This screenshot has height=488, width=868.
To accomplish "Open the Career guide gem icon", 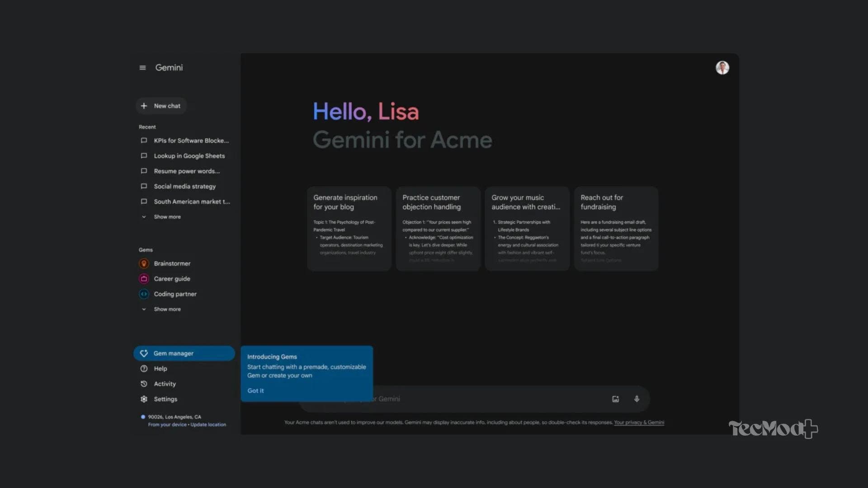I will [x=144, y=279].
